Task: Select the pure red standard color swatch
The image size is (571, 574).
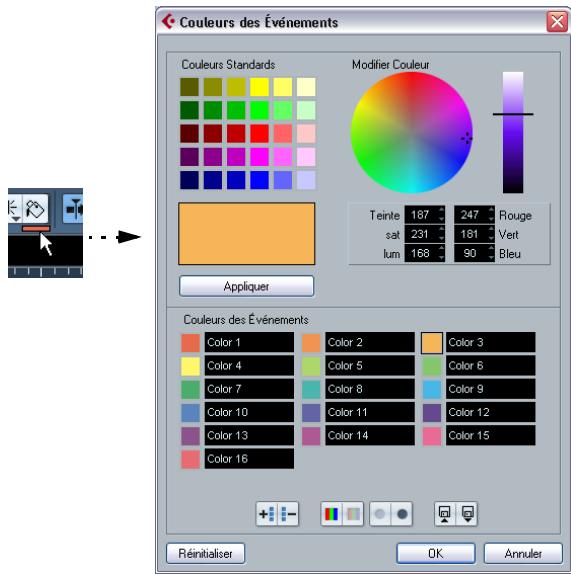Action: 259,133
